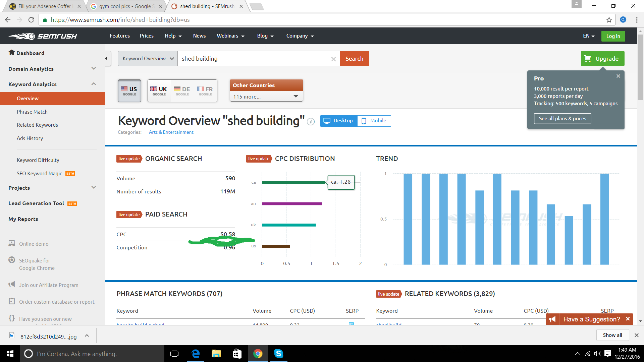
Task: Open the keyword overview info icon
Action: click(x=311, y=121)
